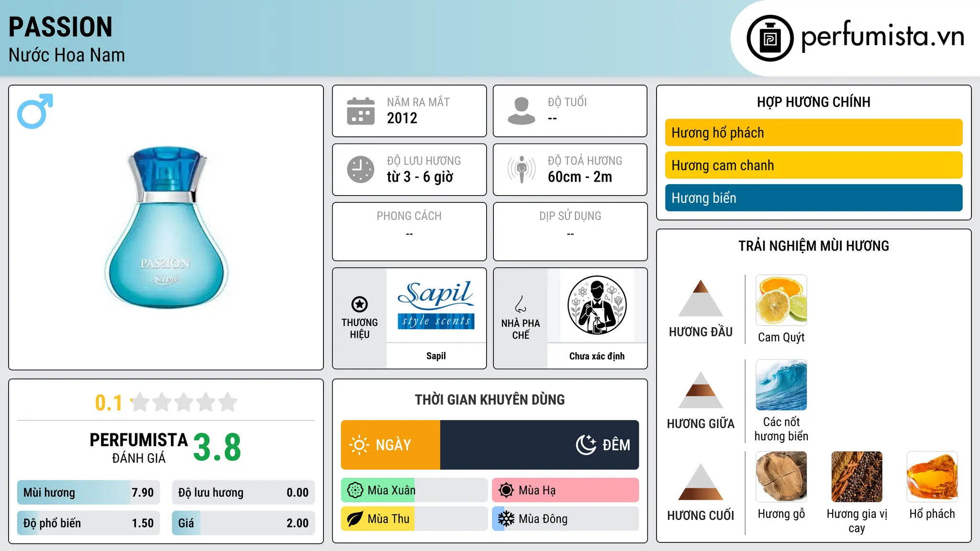Select the ocean wave sea notes image
Image resolution: width=980 pixels, height=551 pixels.
[x=781, y=385]
